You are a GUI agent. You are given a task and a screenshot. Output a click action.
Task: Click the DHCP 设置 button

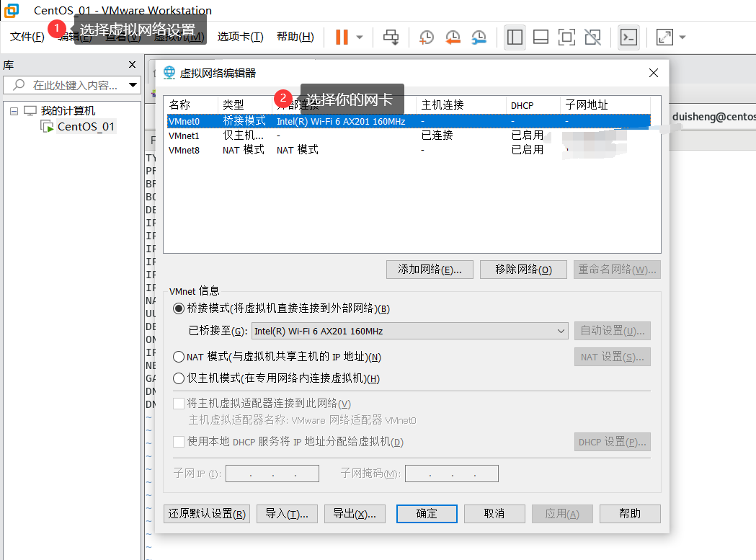(613, 442)
